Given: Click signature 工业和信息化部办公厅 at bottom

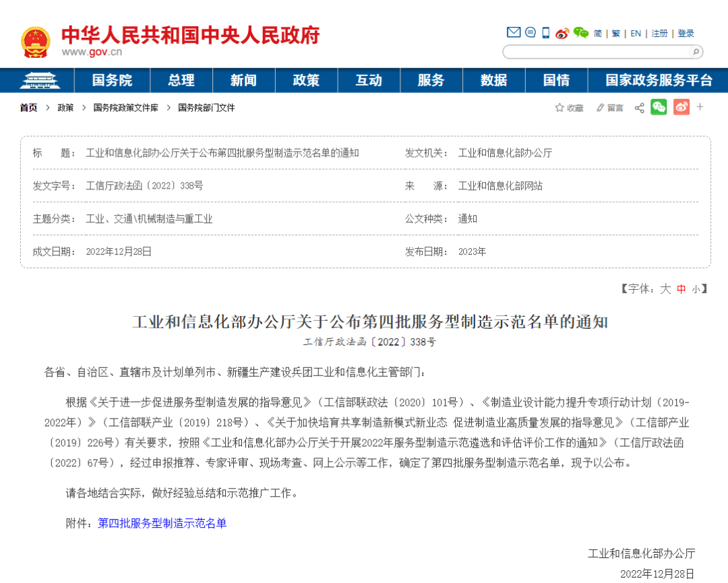Looking at the screenshot, I should [642, 553].
